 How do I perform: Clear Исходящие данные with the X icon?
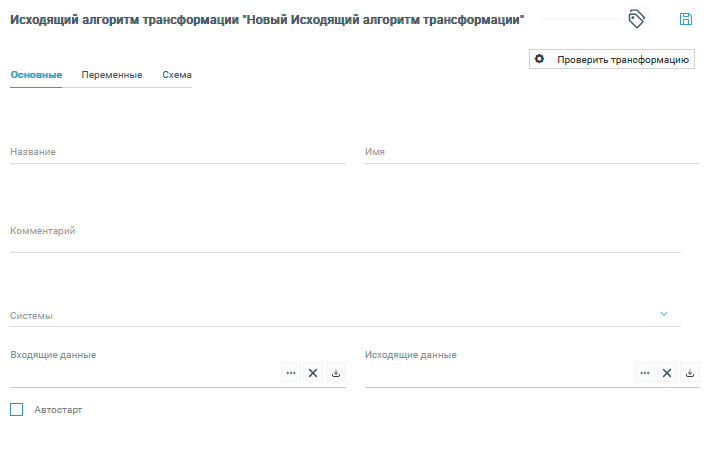tap(668, 373)
